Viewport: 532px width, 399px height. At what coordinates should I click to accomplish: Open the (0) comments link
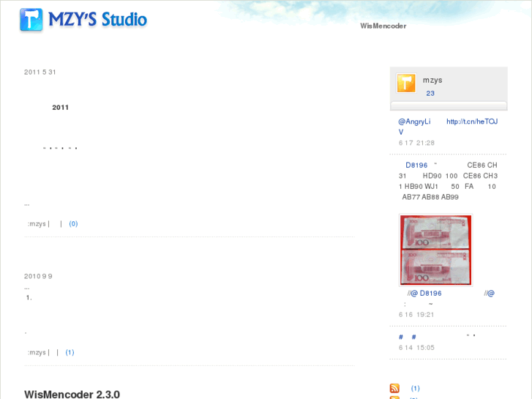pyautogui.click(x=73, y=224)
